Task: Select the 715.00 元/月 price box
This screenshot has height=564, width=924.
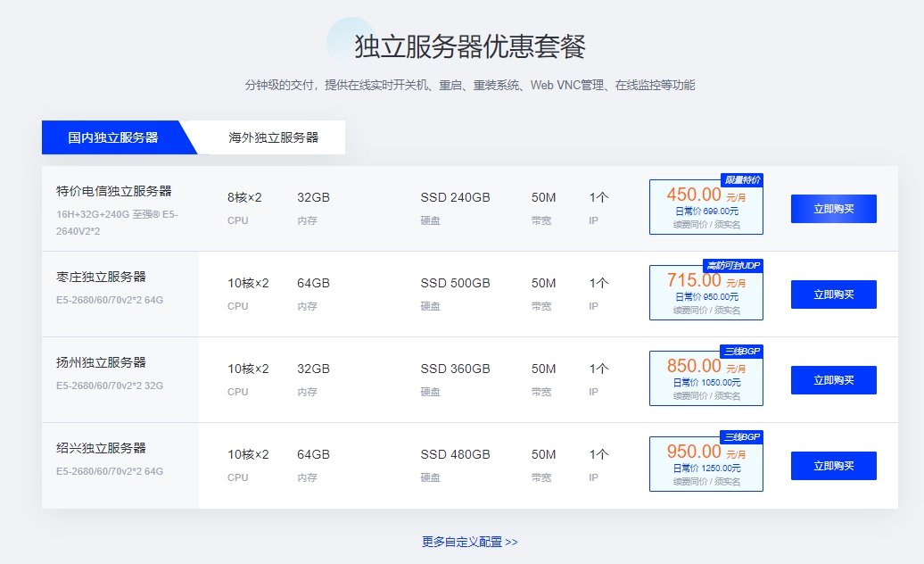Action: coord(705,294)
